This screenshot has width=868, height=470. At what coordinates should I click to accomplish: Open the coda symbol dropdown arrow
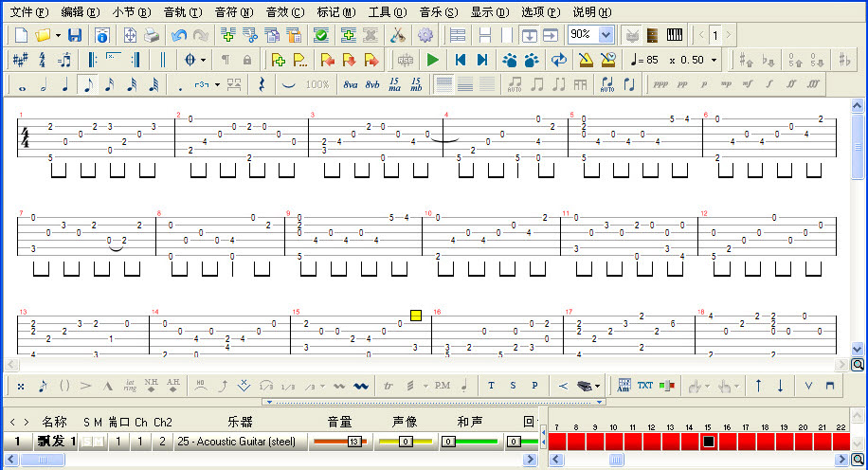pyautogui.click(x=203, y=60)
